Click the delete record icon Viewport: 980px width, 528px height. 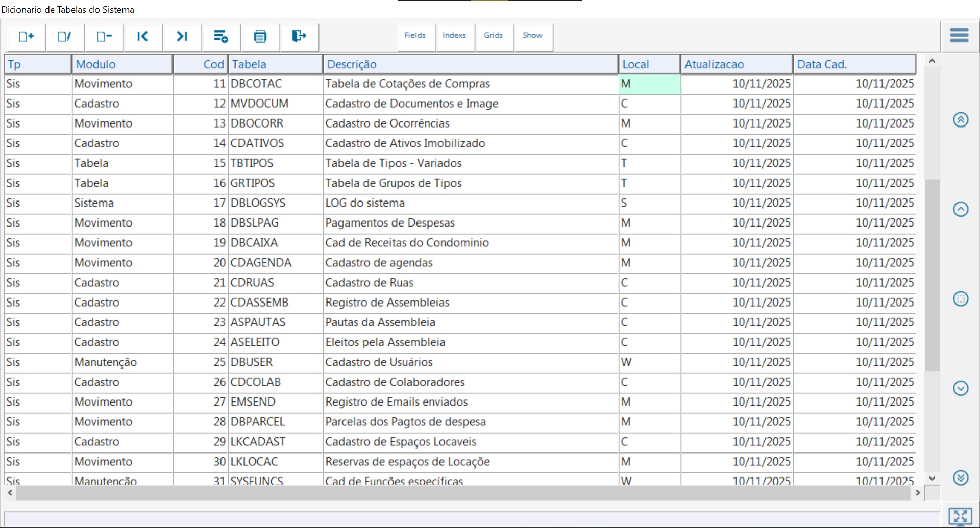(104, 37)
